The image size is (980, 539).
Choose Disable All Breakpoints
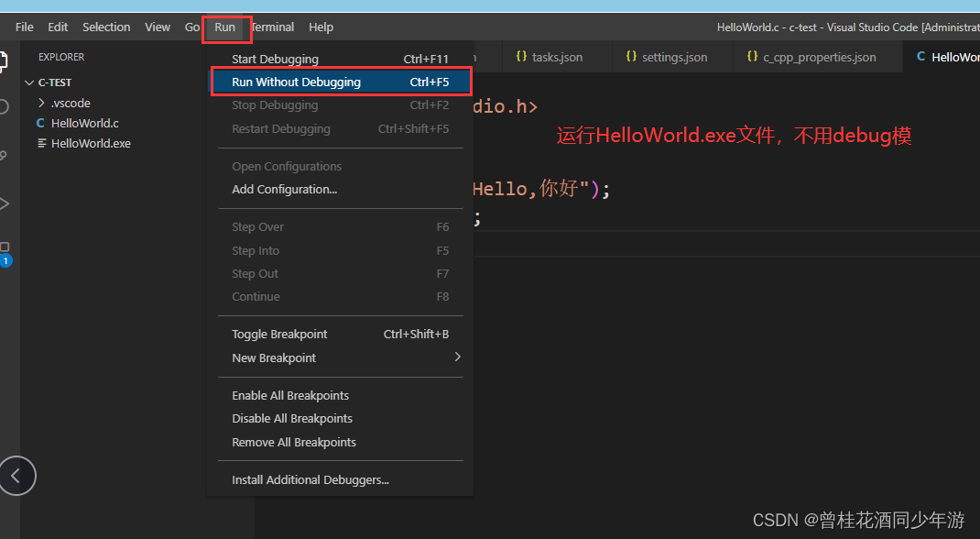click(x=340, y=418)
